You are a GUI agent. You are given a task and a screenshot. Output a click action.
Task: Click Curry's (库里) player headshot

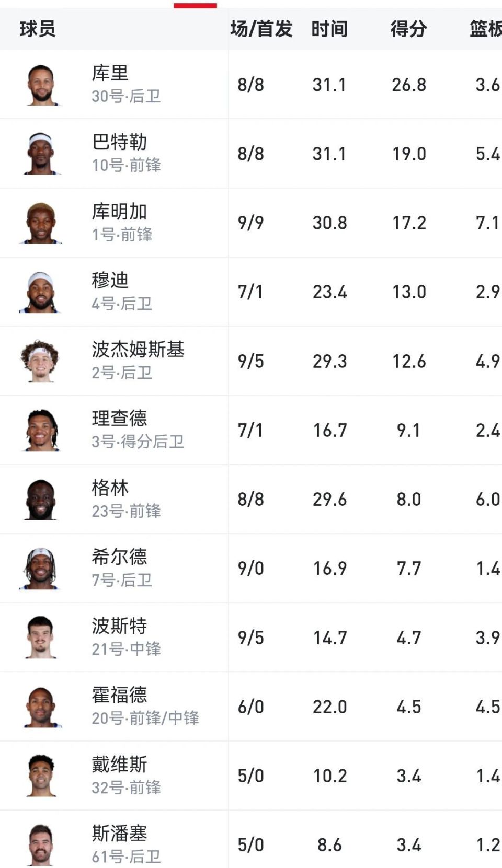click(x=41, y=85)
